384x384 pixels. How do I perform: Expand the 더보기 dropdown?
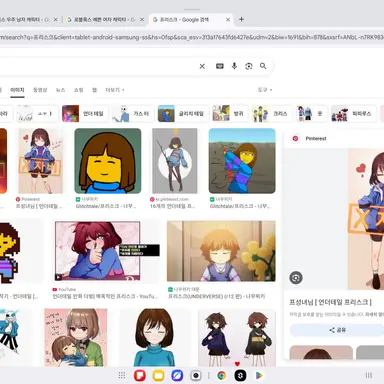[115, 90]
